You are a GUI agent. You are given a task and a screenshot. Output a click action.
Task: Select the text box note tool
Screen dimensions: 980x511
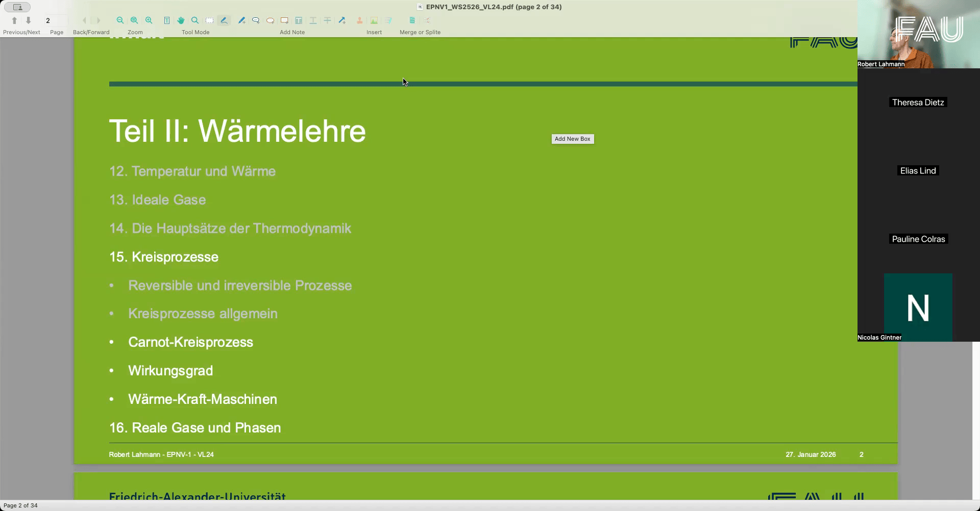click(x=284, y=20)
